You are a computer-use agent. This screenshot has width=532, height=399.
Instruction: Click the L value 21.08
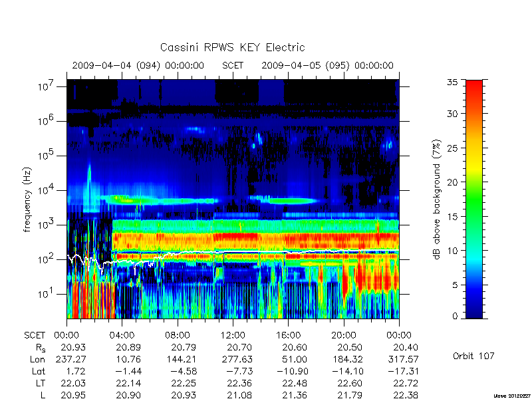(x=239, y=395)
